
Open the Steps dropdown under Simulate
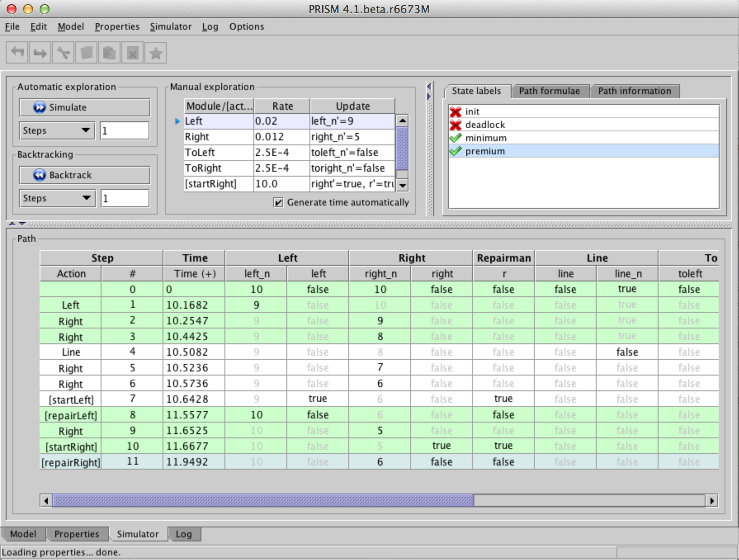click(57, 130)
